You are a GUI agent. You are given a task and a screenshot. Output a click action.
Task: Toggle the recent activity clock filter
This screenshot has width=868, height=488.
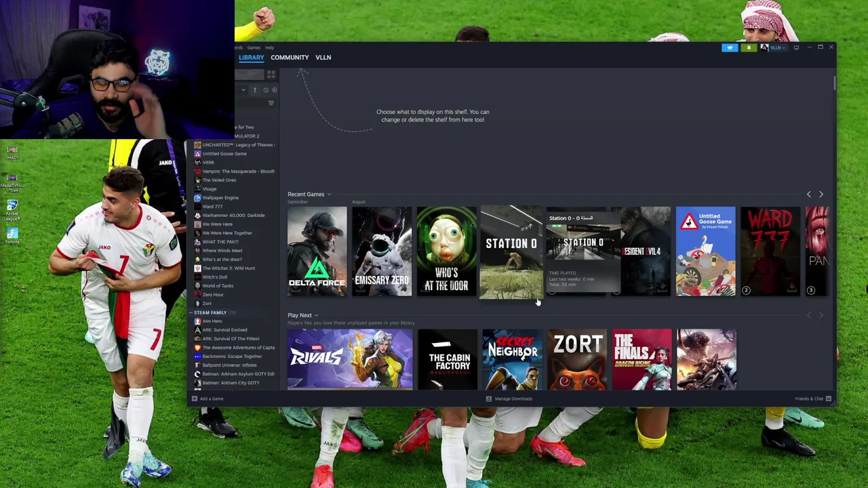[265, 89]
